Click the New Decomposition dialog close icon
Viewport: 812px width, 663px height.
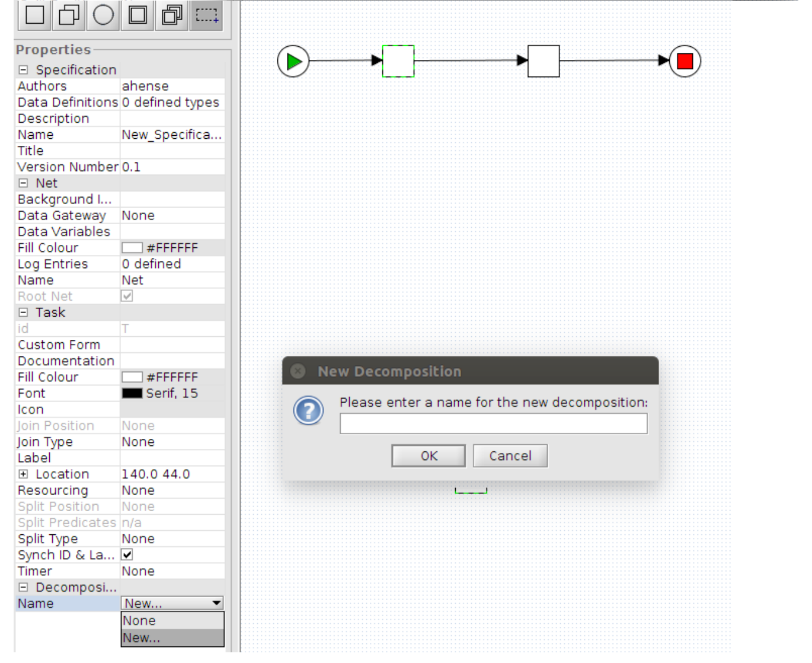coord(298,371)
